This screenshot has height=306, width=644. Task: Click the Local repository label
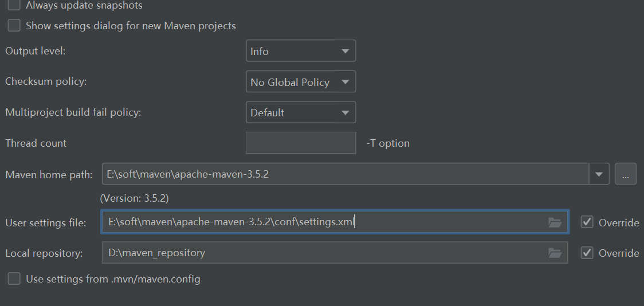pyautogui.click(x=44, y=253)
